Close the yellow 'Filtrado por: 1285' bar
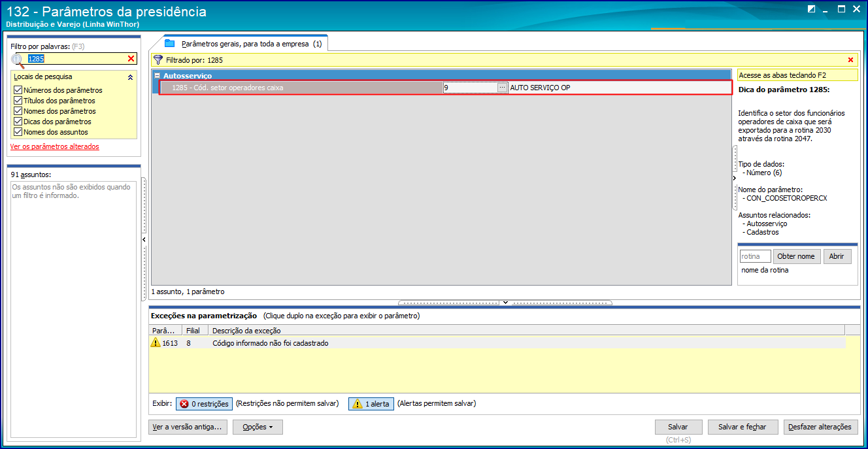The image size is (868, 449). click(850, 60)
